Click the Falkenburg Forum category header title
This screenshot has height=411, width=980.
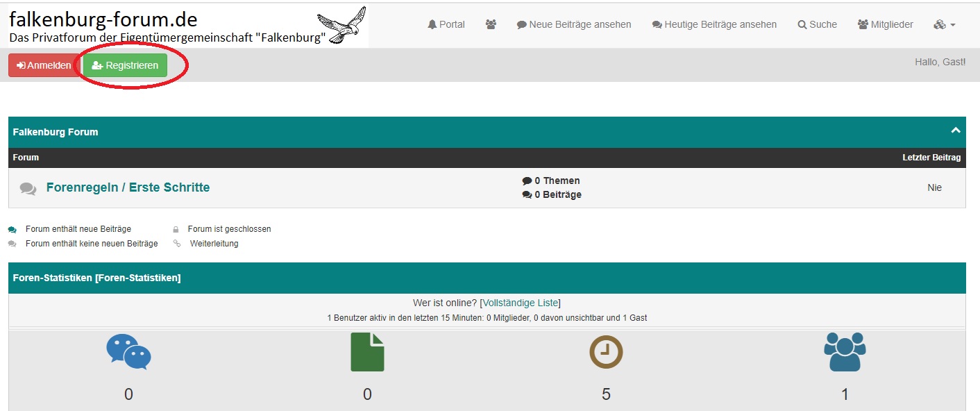[56, 132]
